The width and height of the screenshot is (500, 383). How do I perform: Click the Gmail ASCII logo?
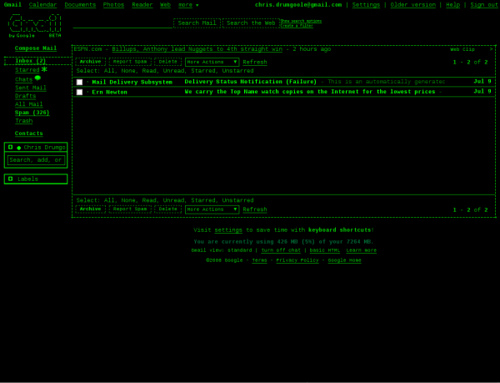tap(35, 25)
